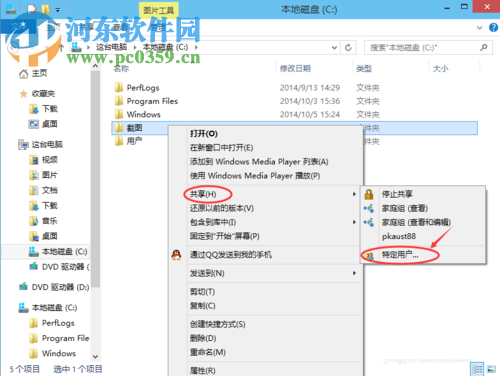Screen dimensions: 500x376
Task: Click the 视频 folder icon in the sidebar
Action: [x=34, y=160]
